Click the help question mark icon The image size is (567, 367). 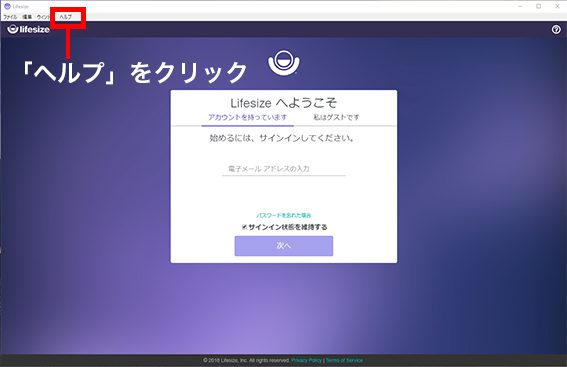(x=556, y=30)
